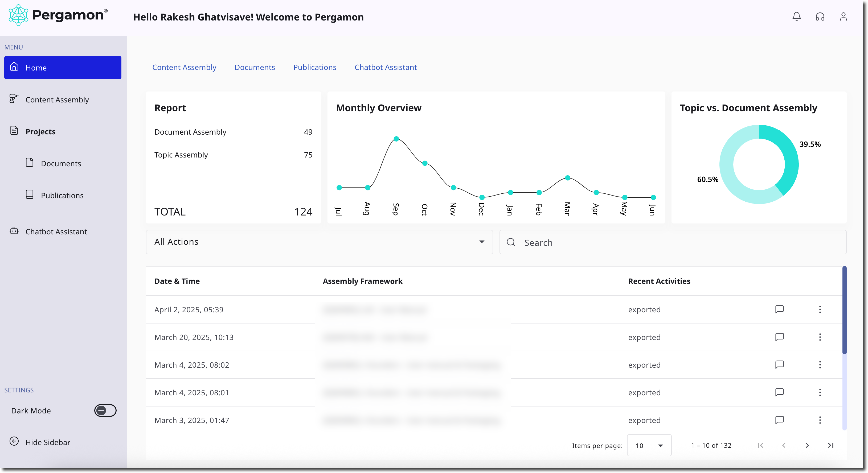Click the headset support icon
Screen dimensions: 868x473
pyautogui.click(x=820, y=16)
